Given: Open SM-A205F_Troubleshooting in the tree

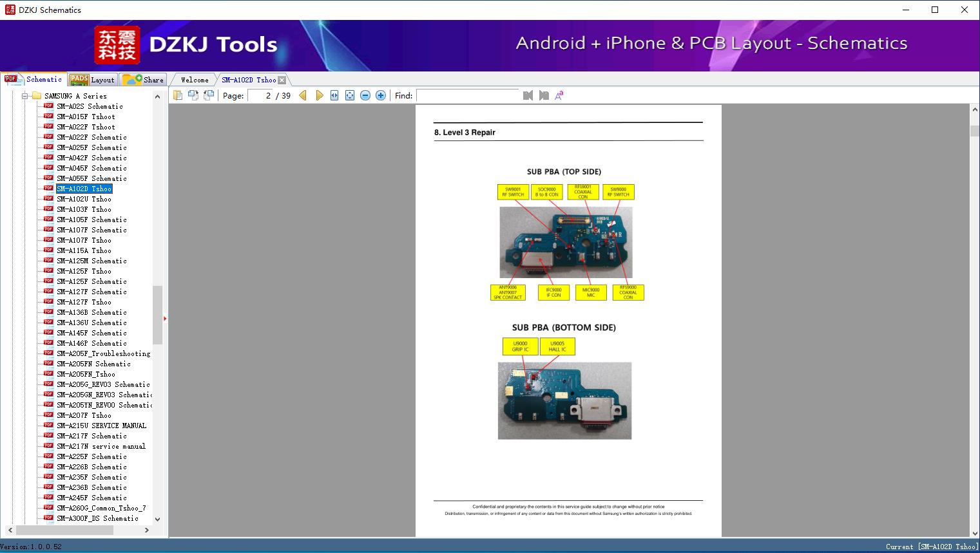Looking at the screenshot, I should tap(103, 353).
